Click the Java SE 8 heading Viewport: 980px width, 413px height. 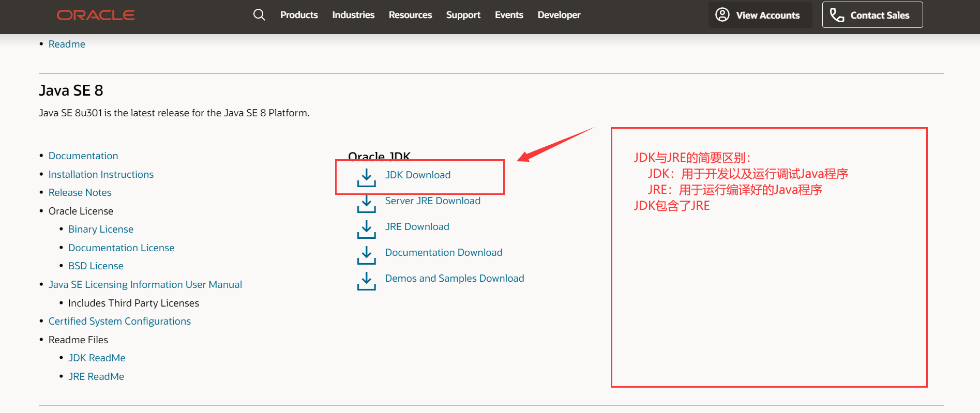coord(71,90)
